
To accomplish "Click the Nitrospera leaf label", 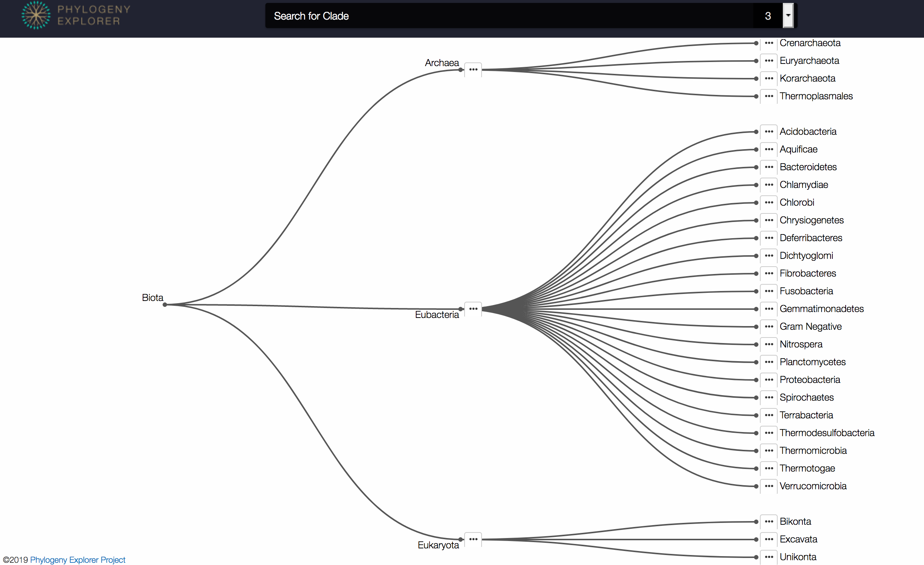I will pyautogui.click(x=801, y=345).
